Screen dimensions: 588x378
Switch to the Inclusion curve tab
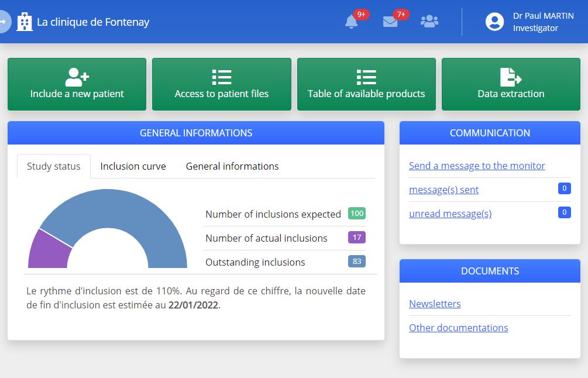click(x=133, y=166)
